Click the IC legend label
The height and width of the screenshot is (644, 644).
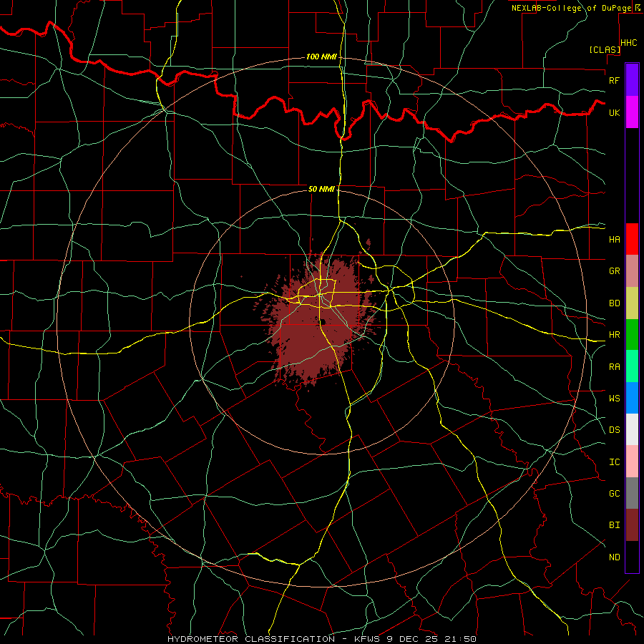[614, 462]
